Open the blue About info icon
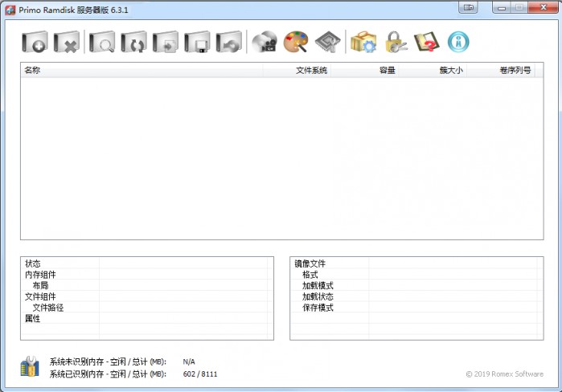Viewport: 562px width, 392px height. coord(458,42)
